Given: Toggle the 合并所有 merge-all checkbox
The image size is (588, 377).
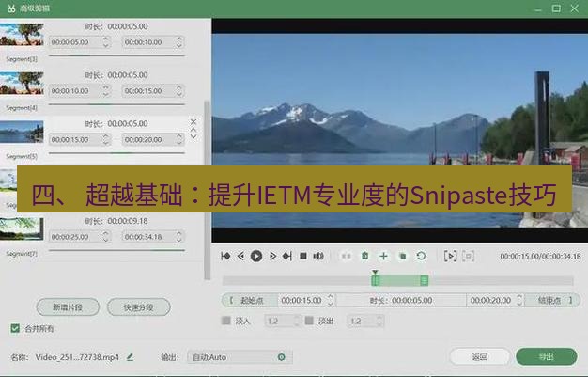Looking at the screenshot, I should [x=15, y=328].
